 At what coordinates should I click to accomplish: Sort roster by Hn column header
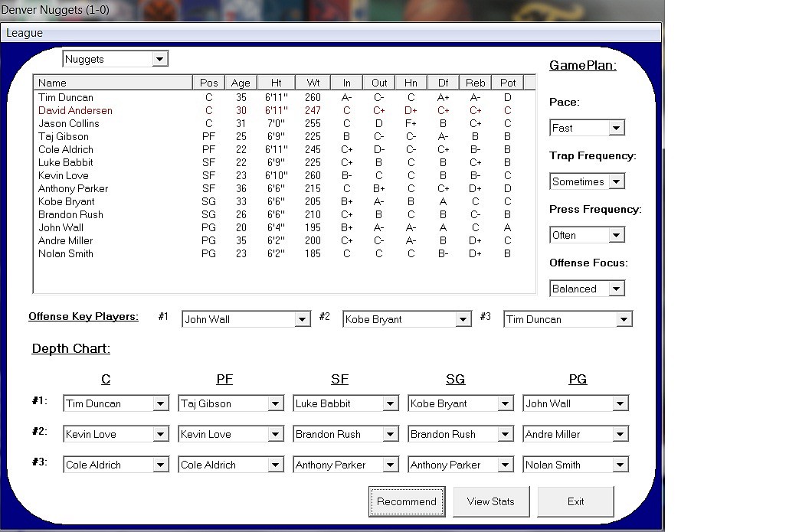pyautogui.click(x=411, y=83)
